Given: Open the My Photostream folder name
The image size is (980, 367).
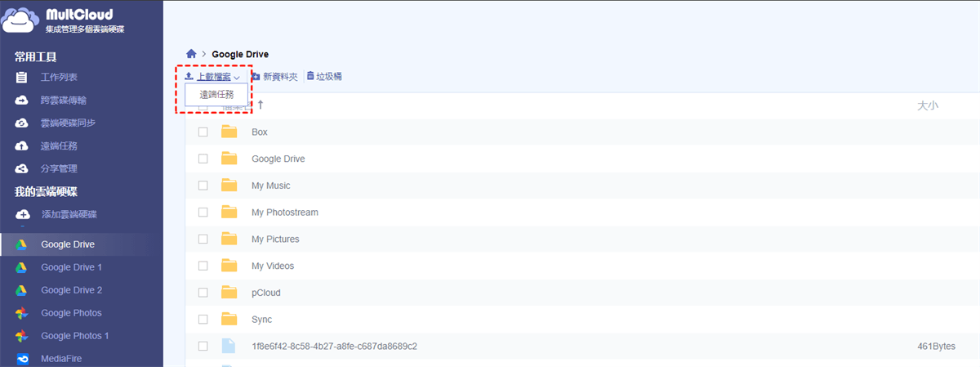Looking at the screenshot, I should [285, 213].
